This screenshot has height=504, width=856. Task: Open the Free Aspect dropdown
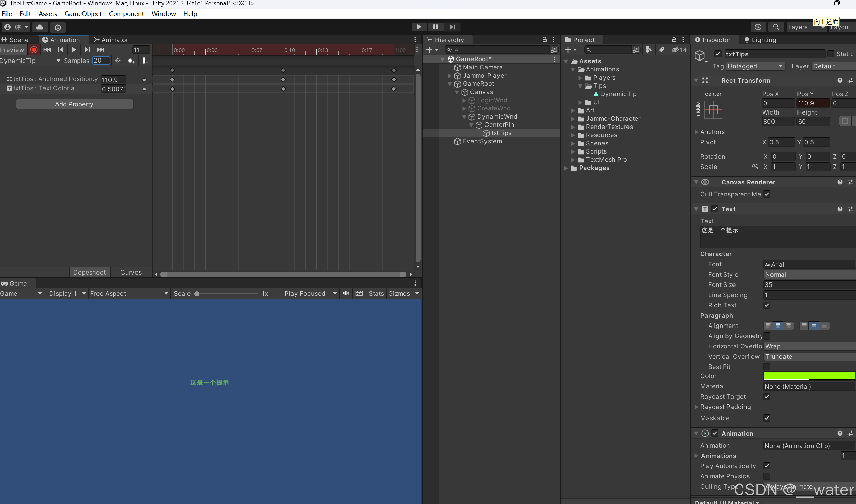click(x=129, y=293)
